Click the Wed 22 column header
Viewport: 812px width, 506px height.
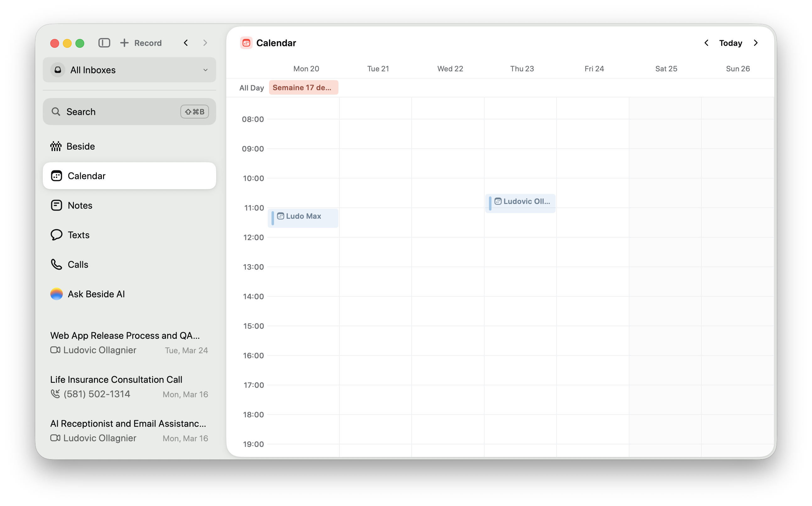450,69
